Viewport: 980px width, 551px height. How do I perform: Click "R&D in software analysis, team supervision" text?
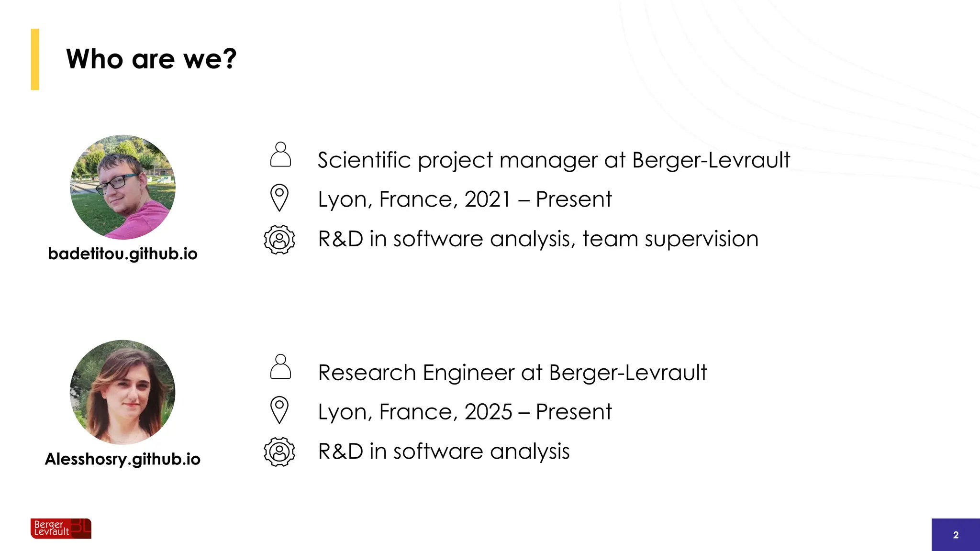(538, 239)
